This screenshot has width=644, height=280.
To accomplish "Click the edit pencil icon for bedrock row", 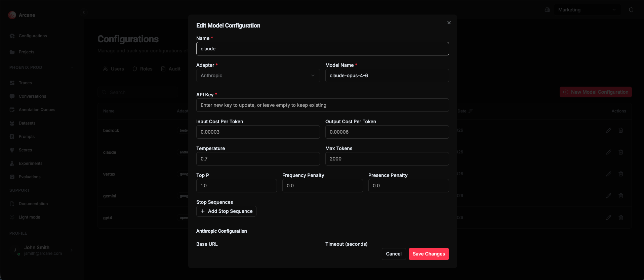I will pyautogui.click(x=608, y=130).
